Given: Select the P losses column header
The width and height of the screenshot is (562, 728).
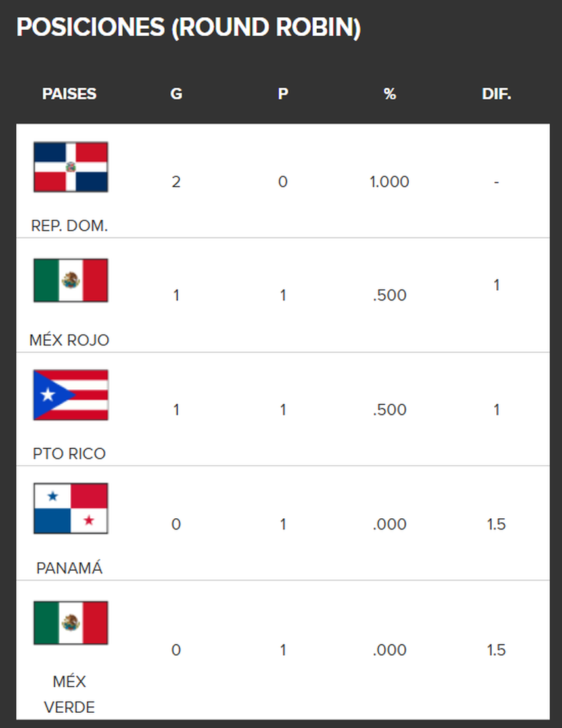Looking at the screenshot, I should pos(283,94).
